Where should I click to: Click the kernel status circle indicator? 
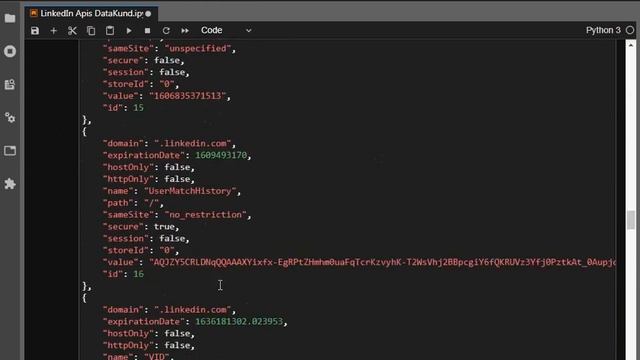[x=630, y=30]
